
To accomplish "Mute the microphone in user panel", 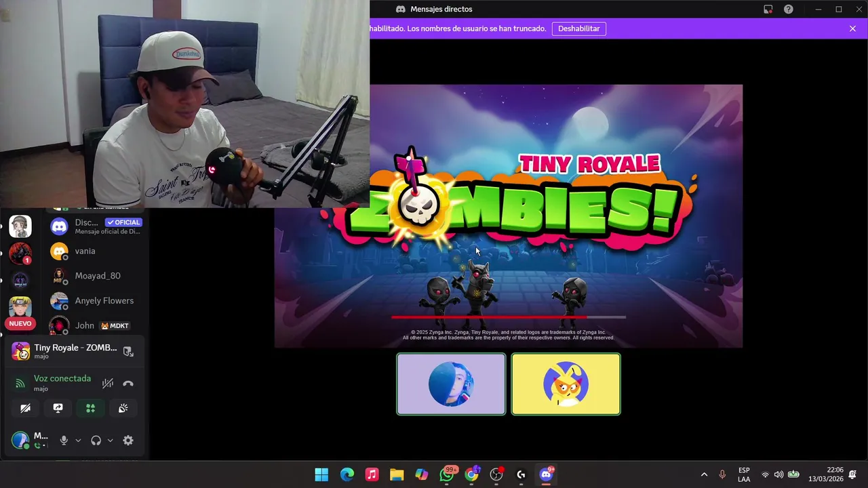I will click(x=64, y=441).
